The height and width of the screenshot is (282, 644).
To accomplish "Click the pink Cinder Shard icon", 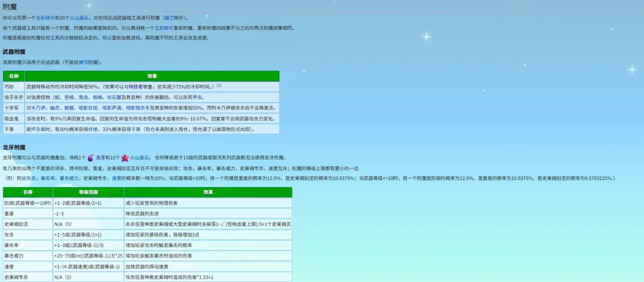I will [125, 158].
